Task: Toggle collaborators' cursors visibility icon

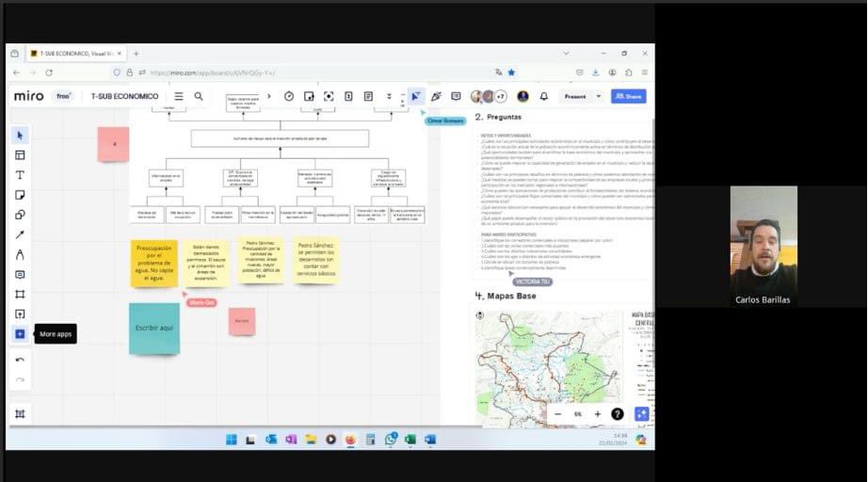Action: (416, 96)
